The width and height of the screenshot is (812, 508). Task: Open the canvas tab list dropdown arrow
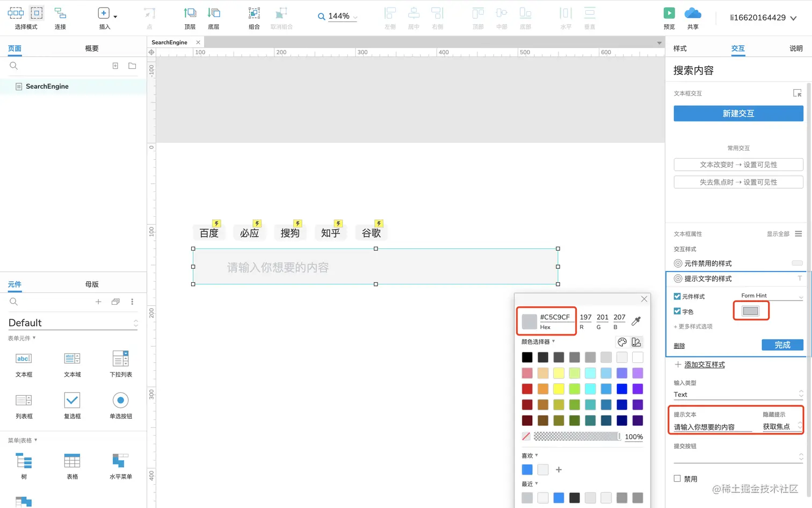point(659,42)
